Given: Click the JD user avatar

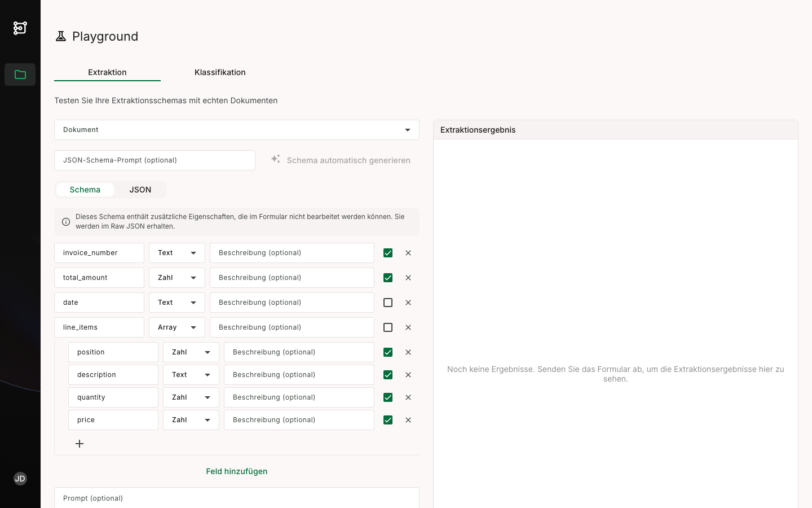Looking at the screenshot, I should click(20, 479).
